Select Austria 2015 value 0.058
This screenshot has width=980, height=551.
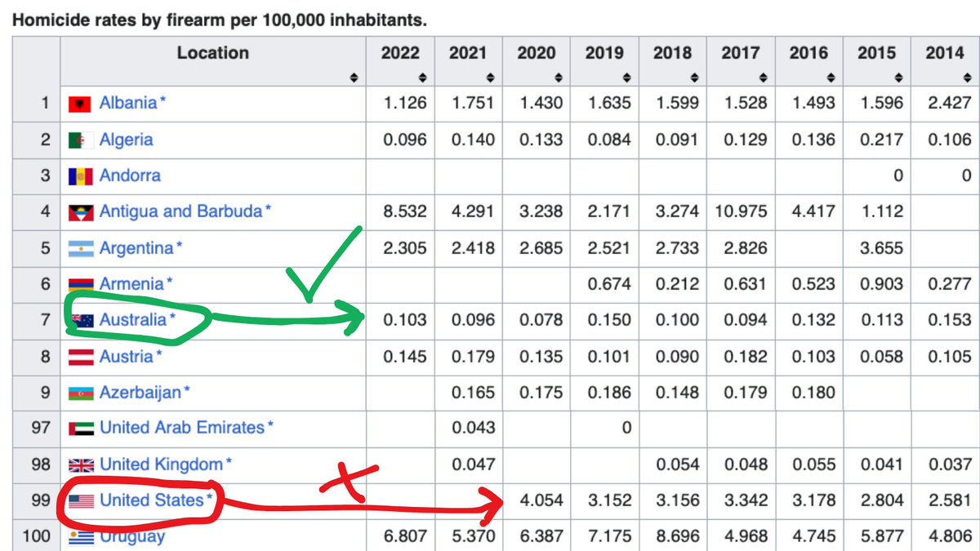pyautogui.click(x=882, y=357)
